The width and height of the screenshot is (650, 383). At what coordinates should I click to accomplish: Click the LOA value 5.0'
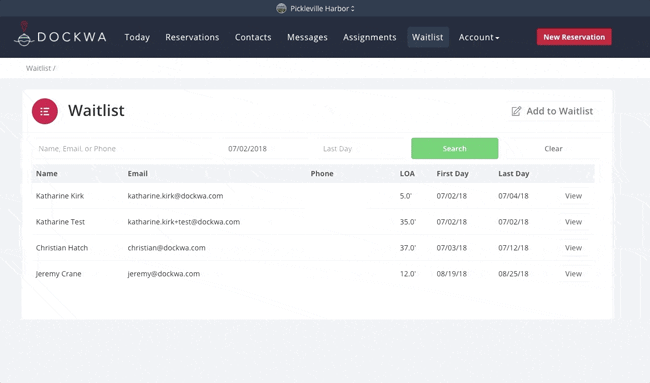[x=406, y=196]
